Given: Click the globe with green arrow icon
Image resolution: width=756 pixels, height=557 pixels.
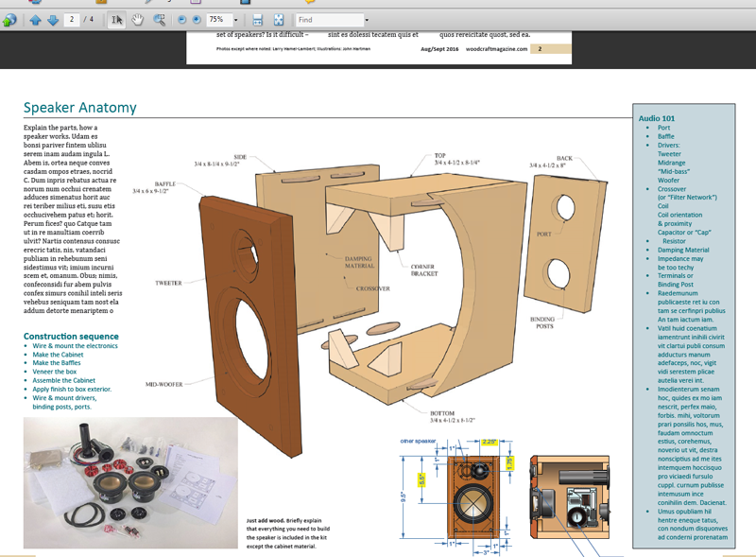Looking at the screenshot, I should [9, 20].
